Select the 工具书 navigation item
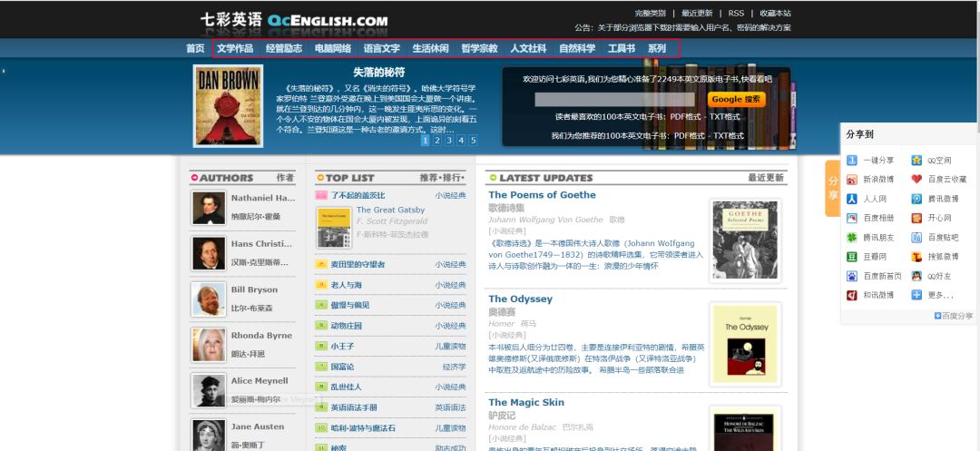 pyautogui.click(x=622, y=48)
